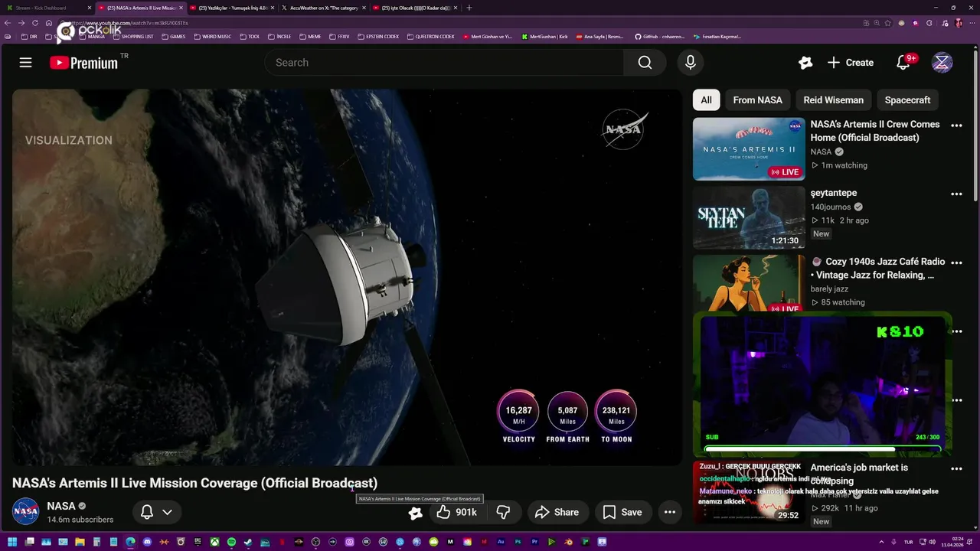Open YouTube notifications bell in header
980x551 pixels.
[x=903, y=63]
